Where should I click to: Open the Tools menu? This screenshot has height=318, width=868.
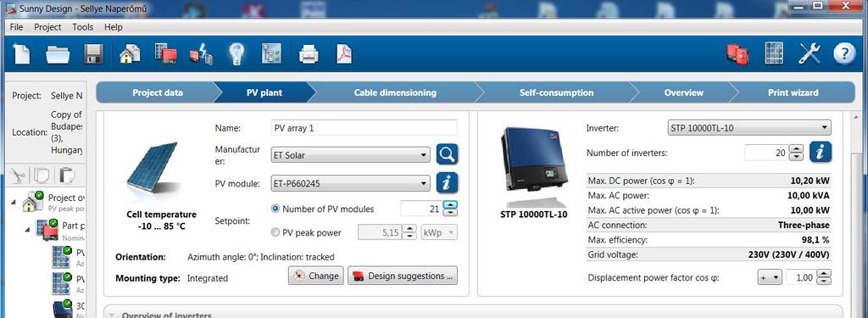click(82, 26)
